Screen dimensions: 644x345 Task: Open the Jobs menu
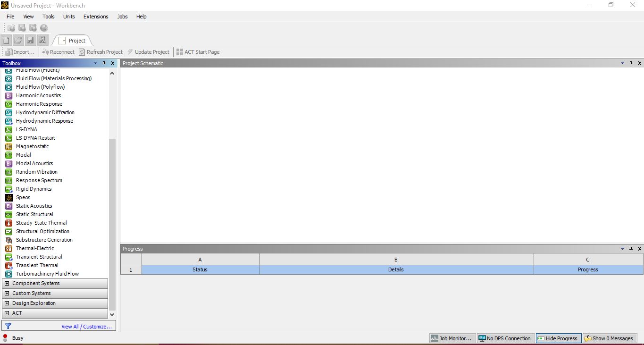(x=122, y=17)
